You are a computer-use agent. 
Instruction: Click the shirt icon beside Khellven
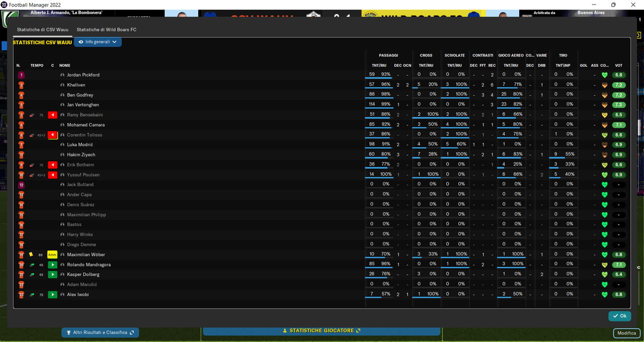[x=21, y=85]
